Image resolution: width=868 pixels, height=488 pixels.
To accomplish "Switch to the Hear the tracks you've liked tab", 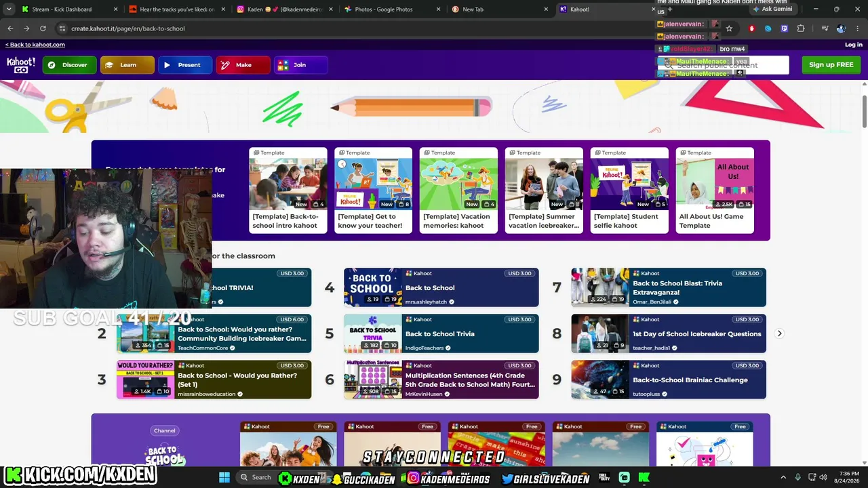I will (x=177, y=9).
